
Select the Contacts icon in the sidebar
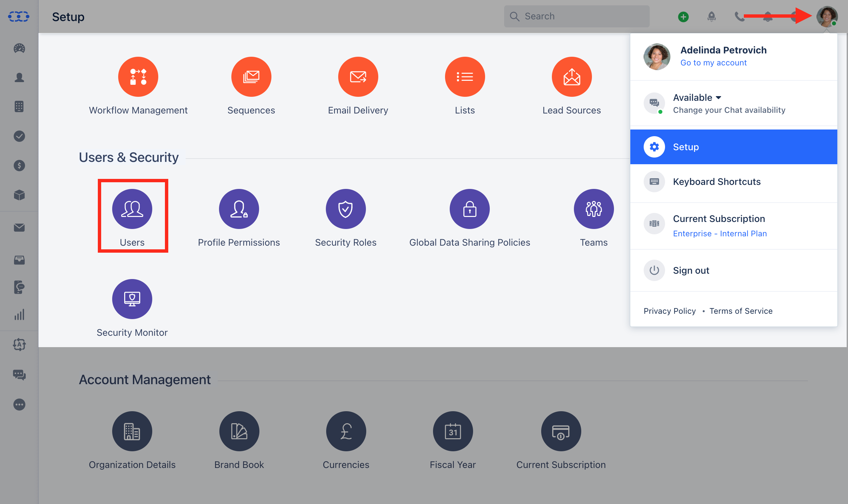point(19,78)
